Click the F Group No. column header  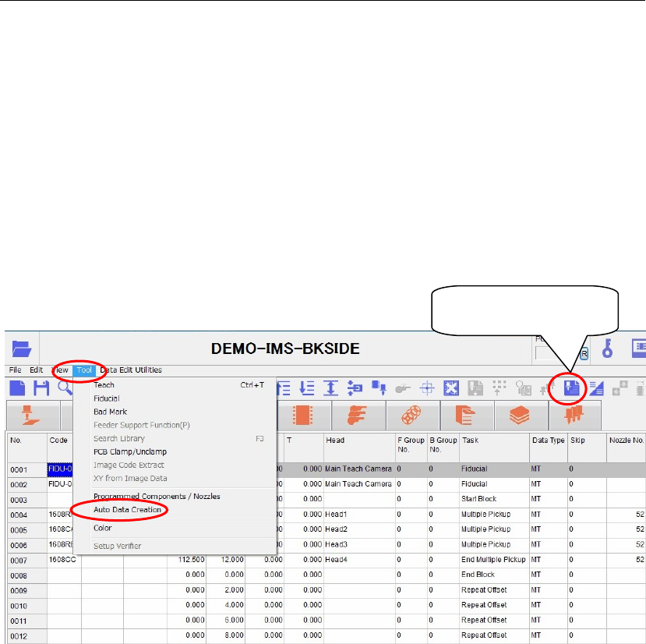[411, 447]
